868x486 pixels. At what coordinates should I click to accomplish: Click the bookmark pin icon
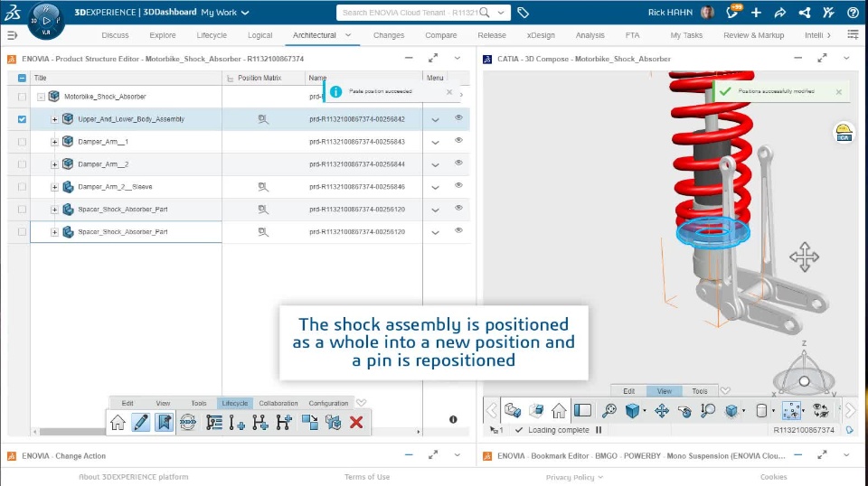165,423
